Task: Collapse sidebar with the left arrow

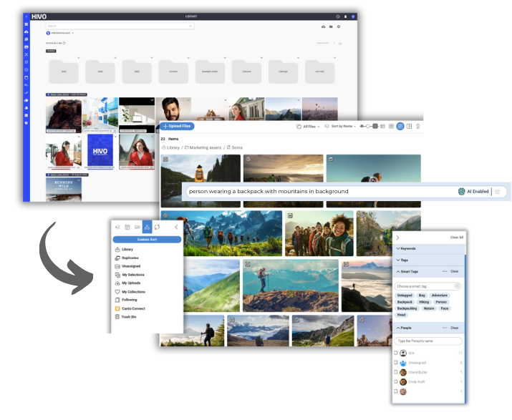Action: (x=176, y=227)
